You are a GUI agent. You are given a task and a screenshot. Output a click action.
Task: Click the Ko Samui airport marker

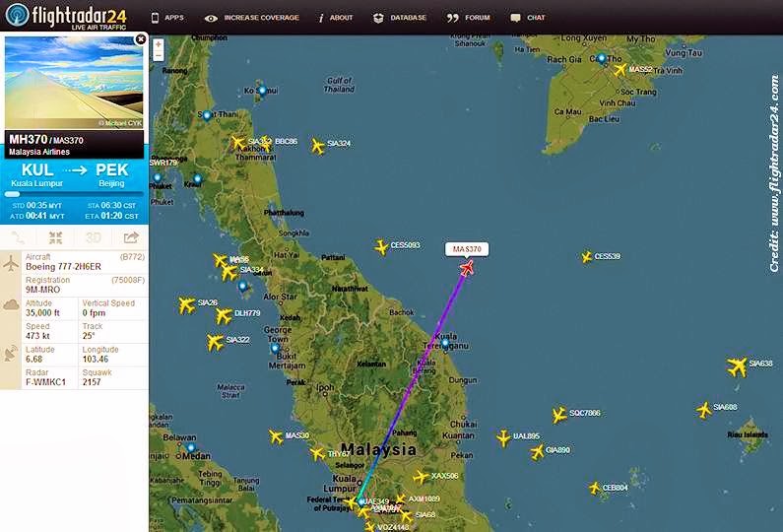[x=262, y=91]
